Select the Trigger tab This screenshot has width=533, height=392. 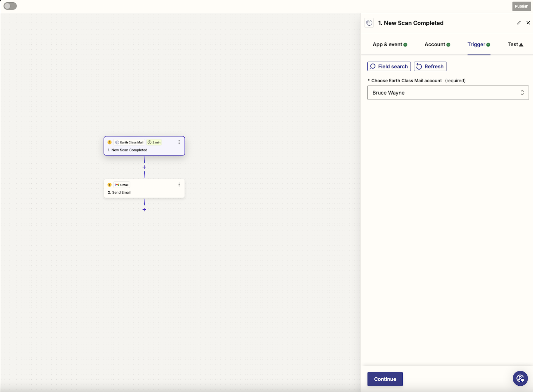point(479,45)
